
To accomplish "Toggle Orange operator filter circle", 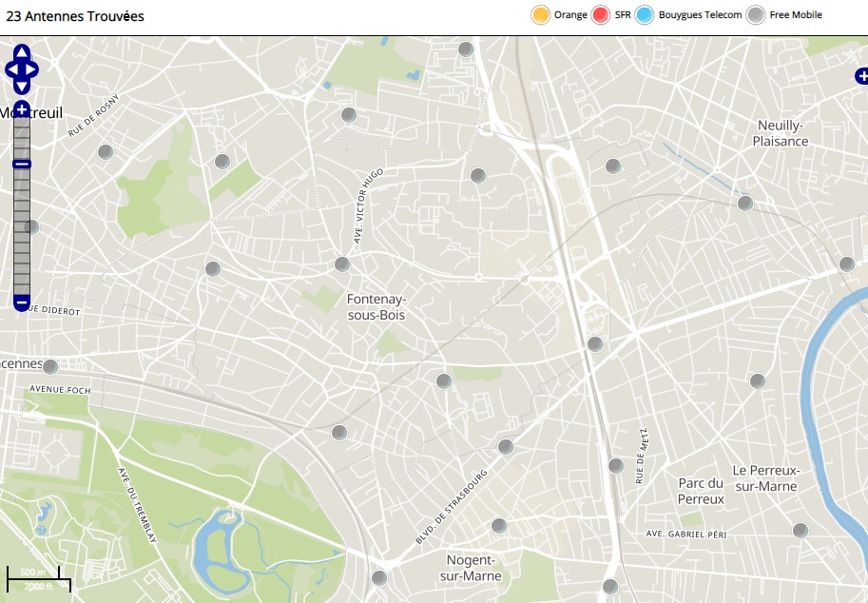I will coord(540,15).
